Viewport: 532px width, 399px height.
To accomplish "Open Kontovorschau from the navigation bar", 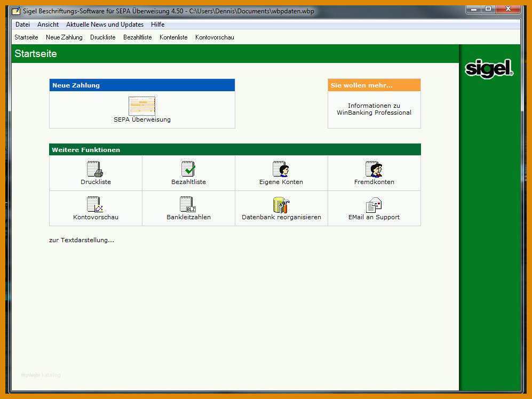I will coord(215,37).
